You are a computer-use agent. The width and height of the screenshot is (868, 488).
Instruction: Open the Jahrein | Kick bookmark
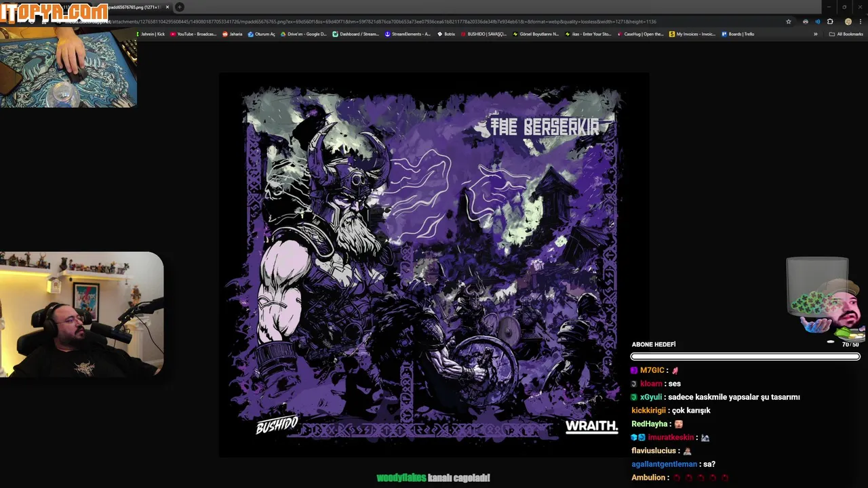150,34
